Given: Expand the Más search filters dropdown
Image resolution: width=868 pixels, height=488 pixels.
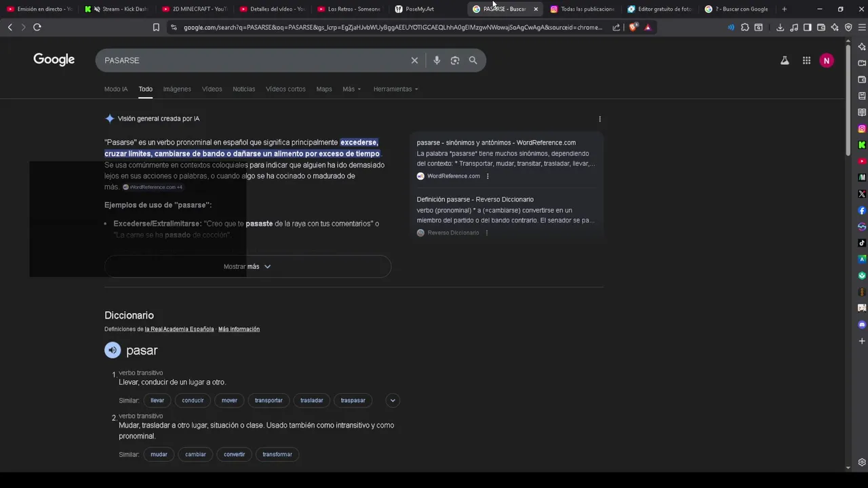Looking at the screenshot, I should pyautogui.click(x=351, y=89).
